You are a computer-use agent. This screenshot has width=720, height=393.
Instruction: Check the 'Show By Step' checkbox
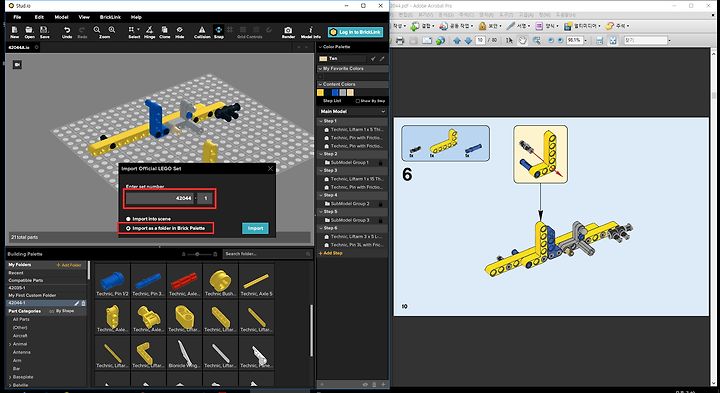[x=358, y=101]
